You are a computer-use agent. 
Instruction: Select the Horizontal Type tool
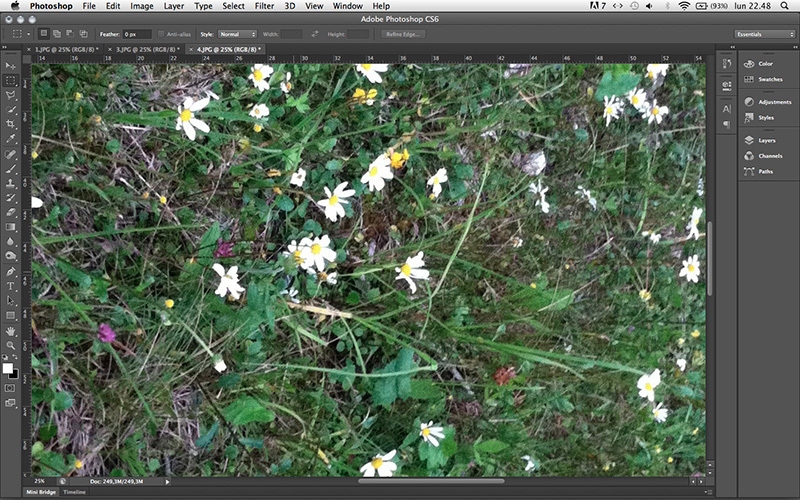pos(10,286)
